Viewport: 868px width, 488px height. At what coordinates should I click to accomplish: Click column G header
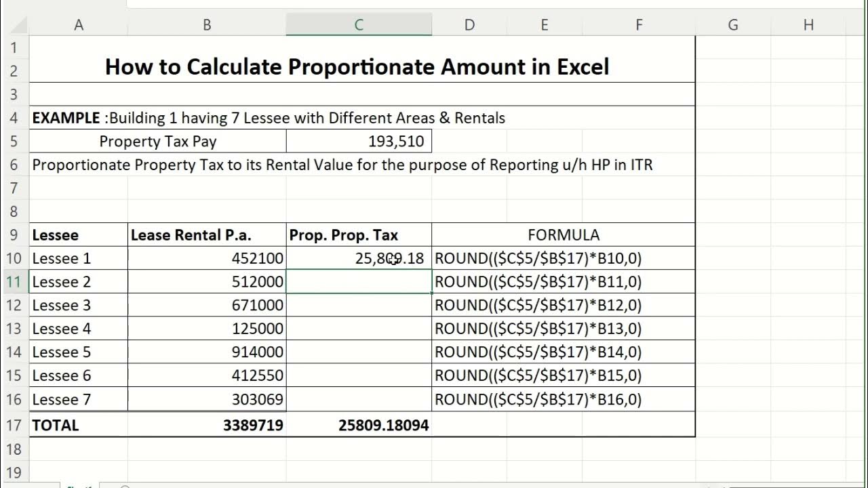pyautogui.click(x=733, y=25)
